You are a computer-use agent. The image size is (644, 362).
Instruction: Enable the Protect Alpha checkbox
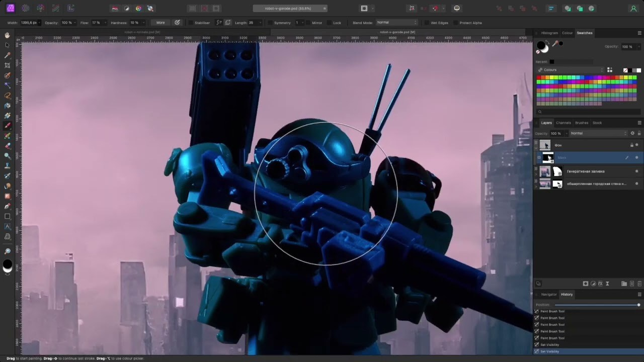pyautogui.click(x=455, y=23)
